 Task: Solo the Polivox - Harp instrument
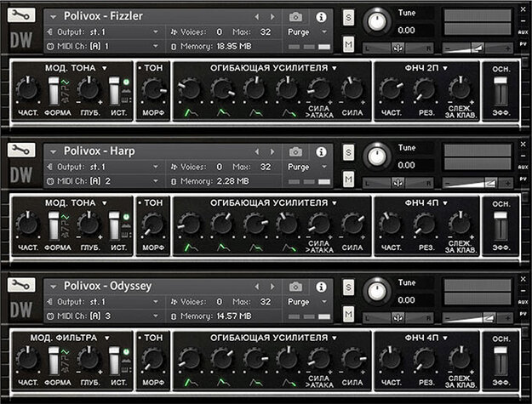pyautogui.click(x=348, y=152)
